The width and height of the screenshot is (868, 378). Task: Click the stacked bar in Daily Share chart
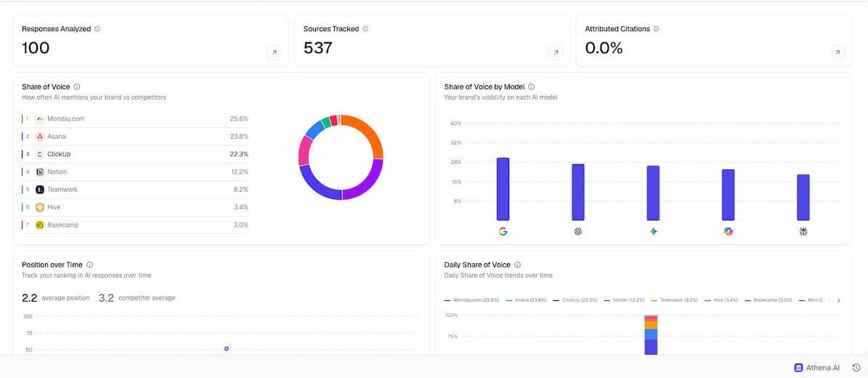651,335
